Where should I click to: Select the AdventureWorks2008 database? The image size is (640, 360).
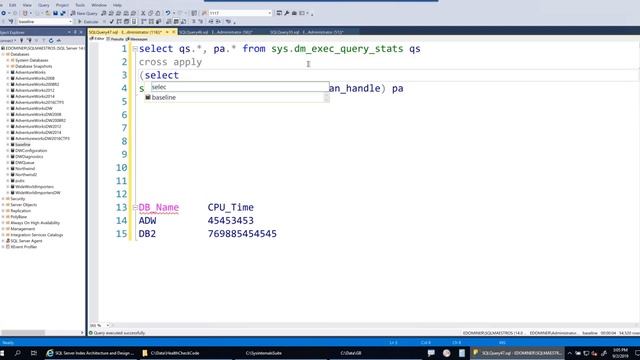tap(35, 78)
